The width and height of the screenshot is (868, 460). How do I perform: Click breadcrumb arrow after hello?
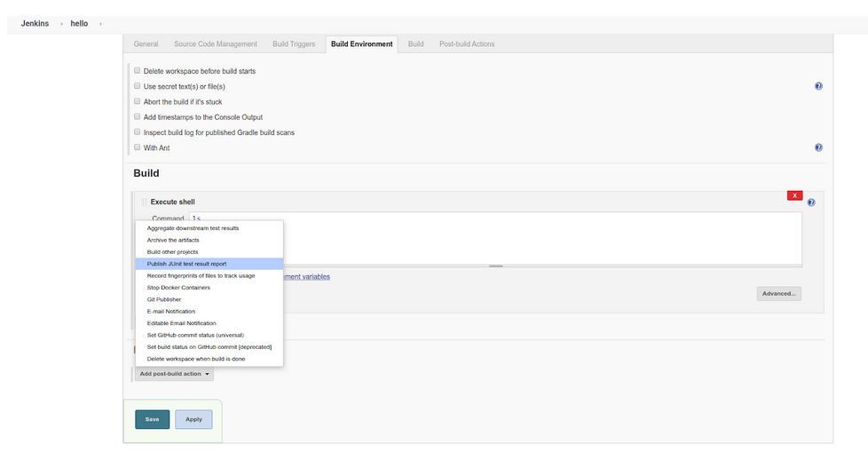click(100, 23)
